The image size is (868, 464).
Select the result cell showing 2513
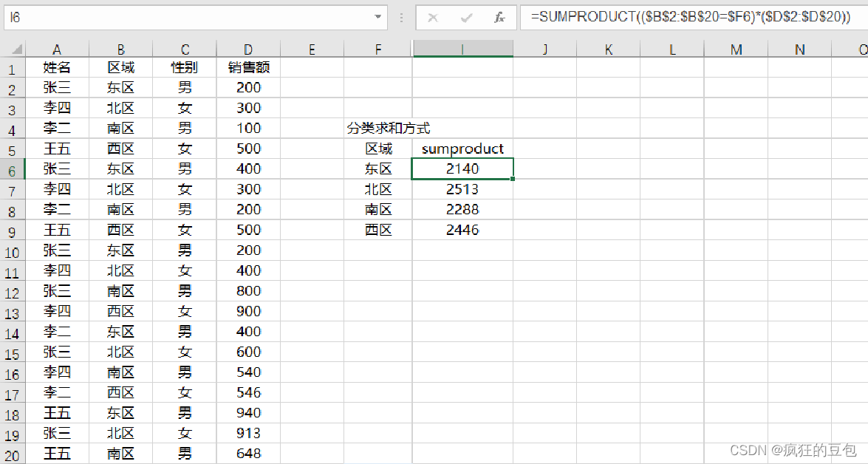462,189
